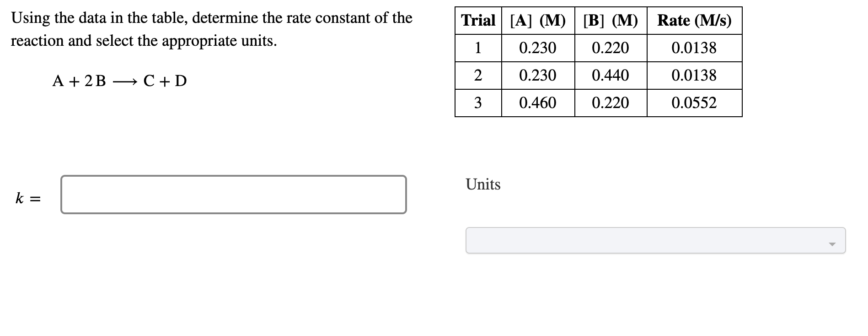Click the 0.0552 rate value
The height and width of the screenshot is (336, 868).
694,103
